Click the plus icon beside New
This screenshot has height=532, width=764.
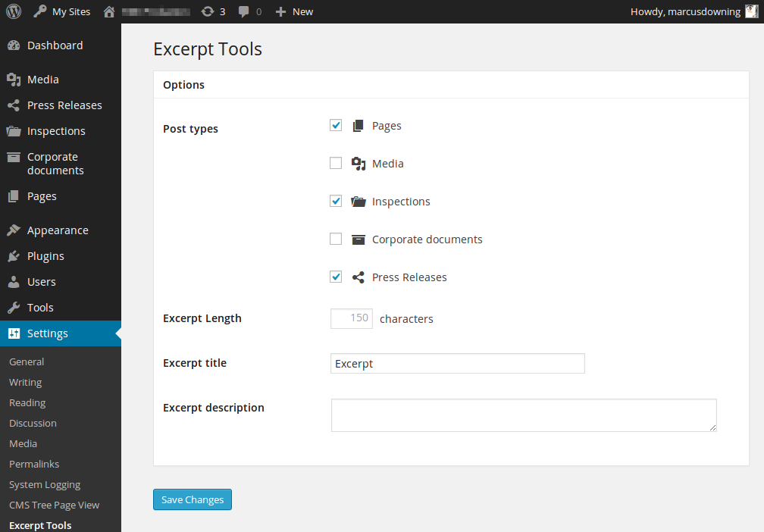coord(280,11)
